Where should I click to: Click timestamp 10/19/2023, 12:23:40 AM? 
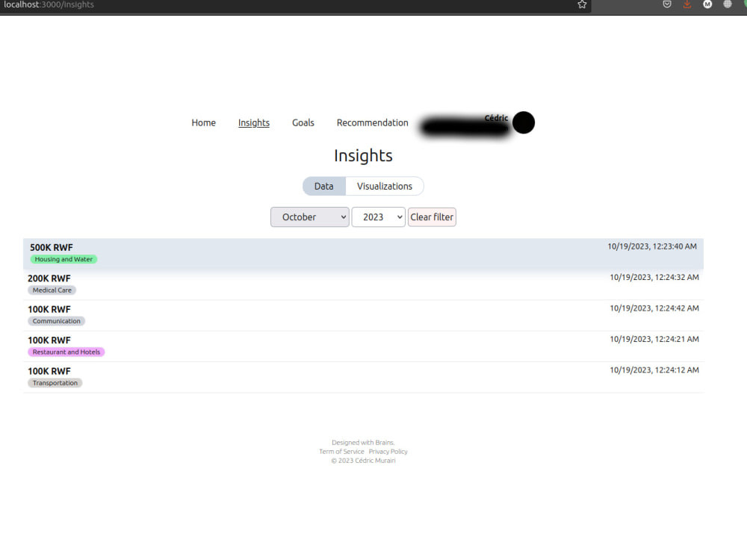651,246
